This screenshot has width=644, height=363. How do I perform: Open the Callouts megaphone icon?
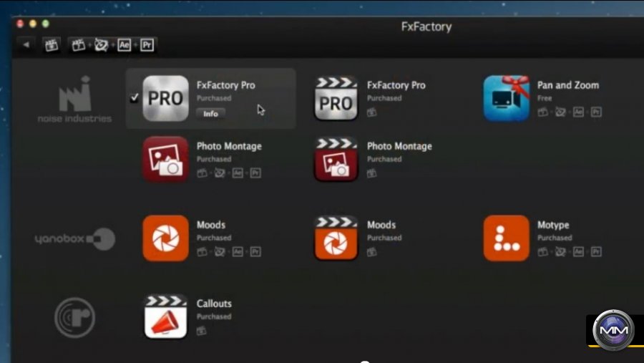pyautogui.click(x=165, y=316)
